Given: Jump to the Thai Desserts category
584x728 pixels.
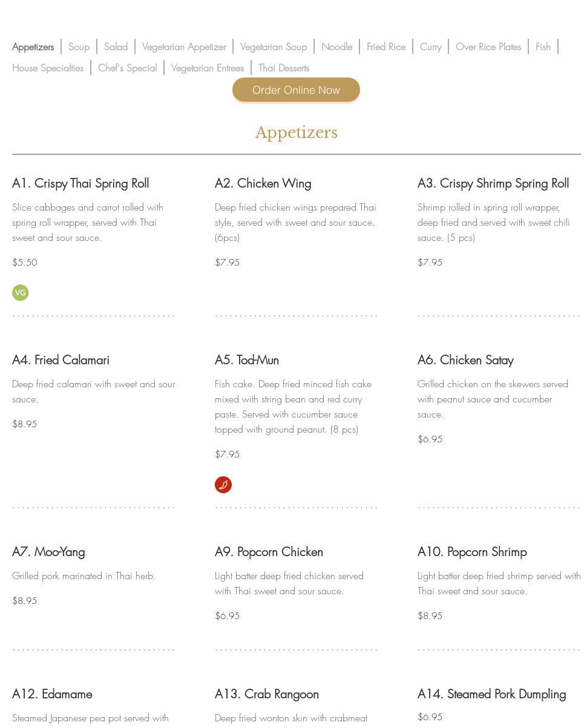Looking at the screenshot, I should 283,68.
